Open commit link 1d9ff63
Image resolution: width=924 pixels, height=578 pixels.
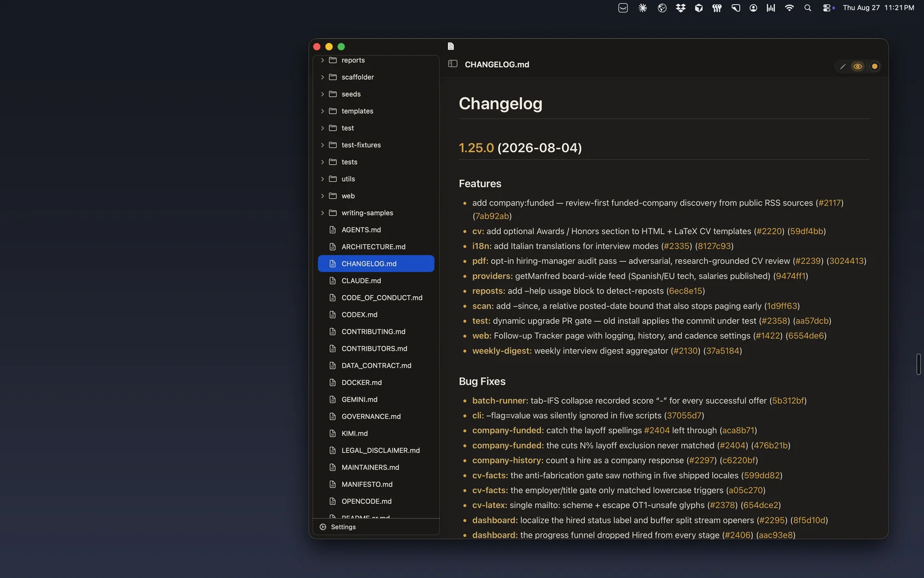(x=782, y=306)
